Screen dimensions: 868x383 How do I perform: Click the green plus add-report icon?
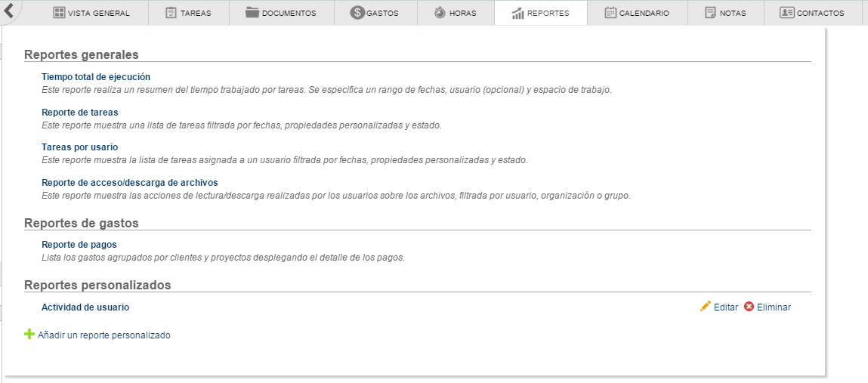tap(29, 334)
